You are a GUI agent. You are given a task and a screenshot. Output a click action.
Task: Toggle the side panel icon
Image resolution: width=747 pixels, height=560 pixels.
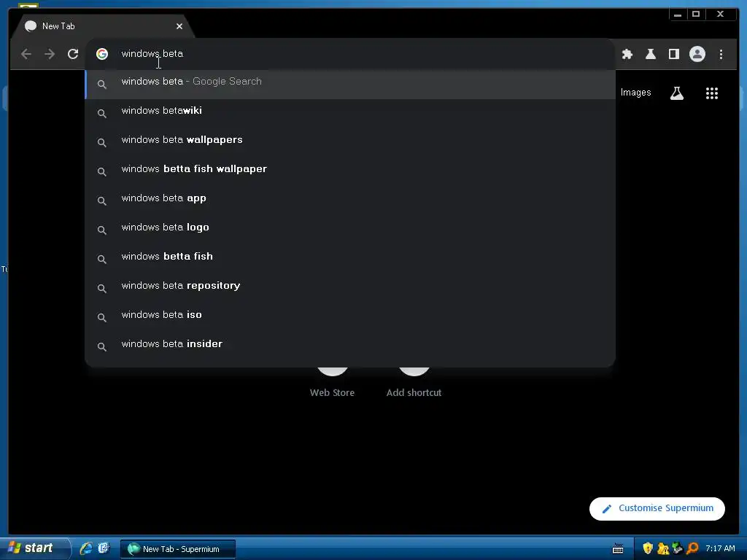click(x=673, y=54)
